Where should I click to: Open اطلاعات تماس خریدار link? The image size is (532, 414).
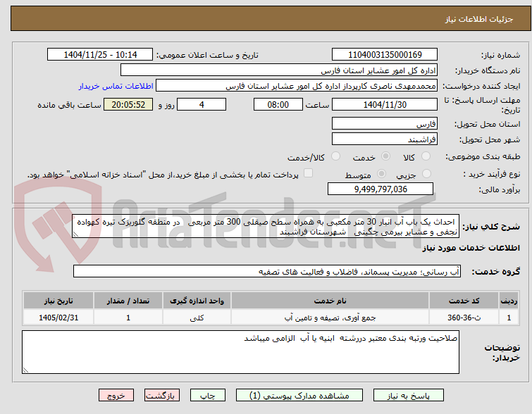click(x=116, y=86)
